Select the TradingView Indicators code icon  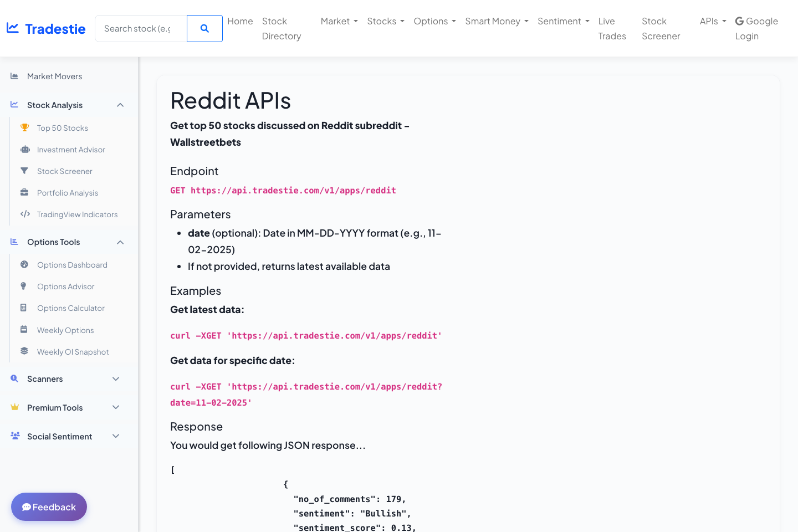(x=24, y=214)
